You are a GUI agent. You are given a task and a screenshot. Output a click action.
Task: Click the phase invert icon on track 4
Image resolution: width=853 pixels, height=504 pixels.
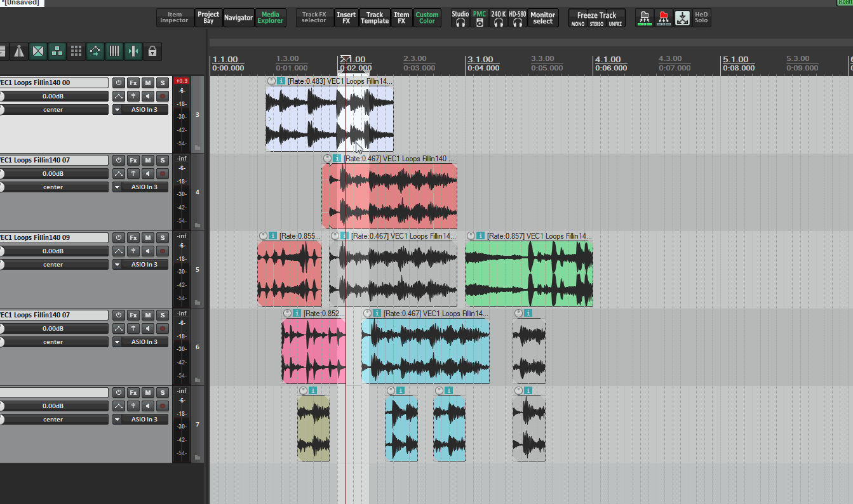(133, 174)
